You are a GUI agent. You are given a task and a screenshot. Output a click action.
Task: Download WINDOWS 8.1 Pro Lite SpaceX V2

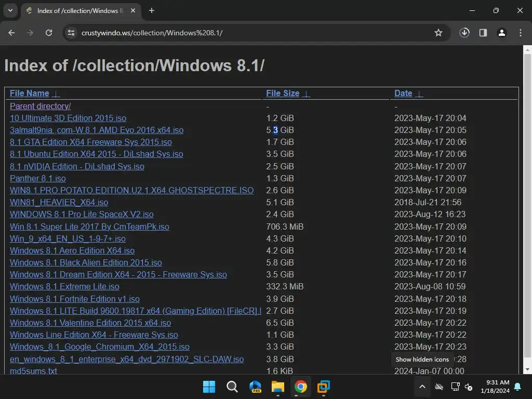click(x=82, y=215)
